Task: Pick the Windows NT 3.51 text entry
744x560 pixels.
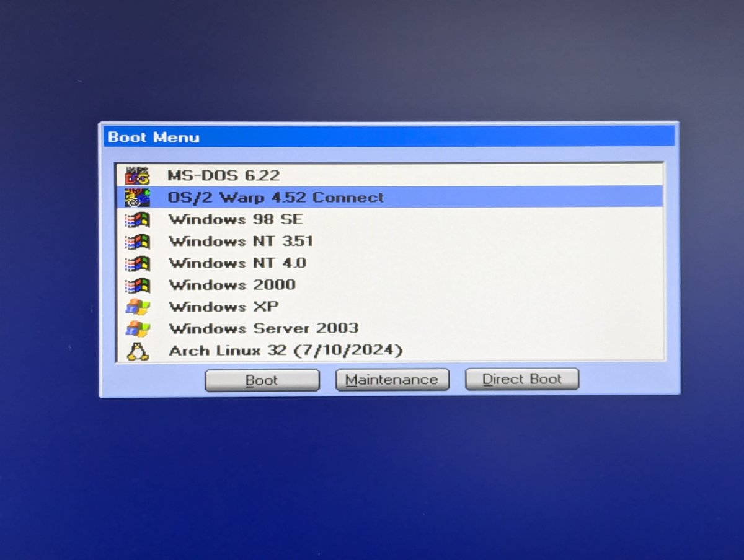Action: click(241, 241)
